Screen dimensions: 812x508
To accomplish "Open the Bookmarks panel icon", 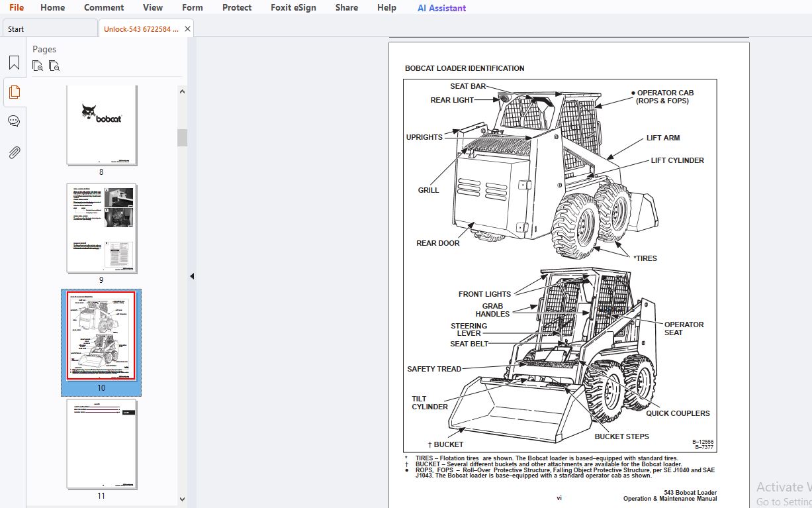I will tap(14, 63).
